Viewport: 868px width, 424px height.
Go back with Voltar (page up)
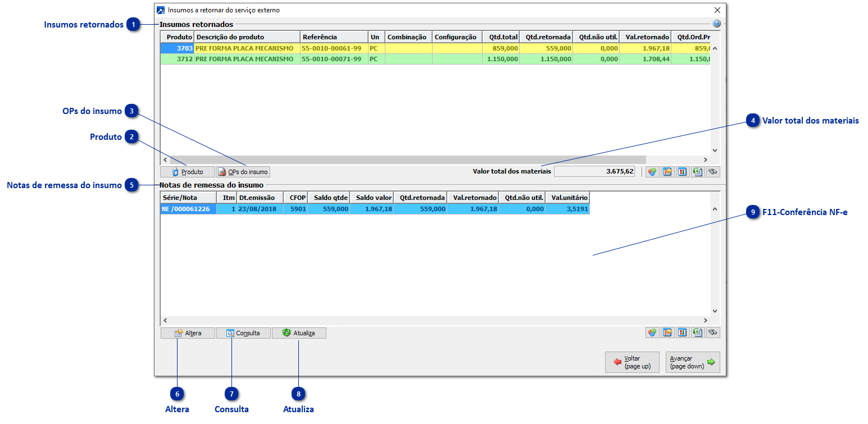[x=632, y=362]
